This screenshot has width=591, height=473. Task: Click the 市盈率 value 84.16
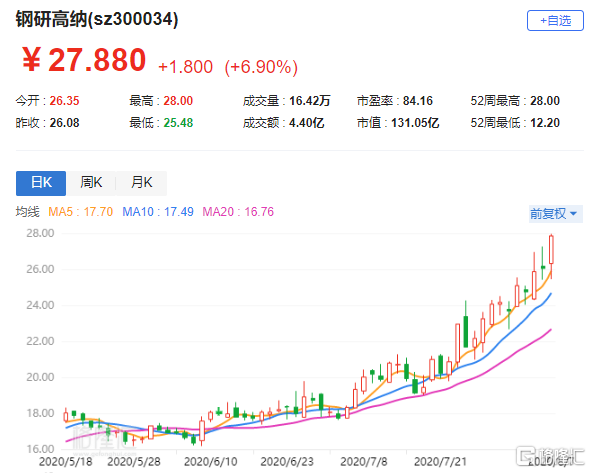(418, 101)
